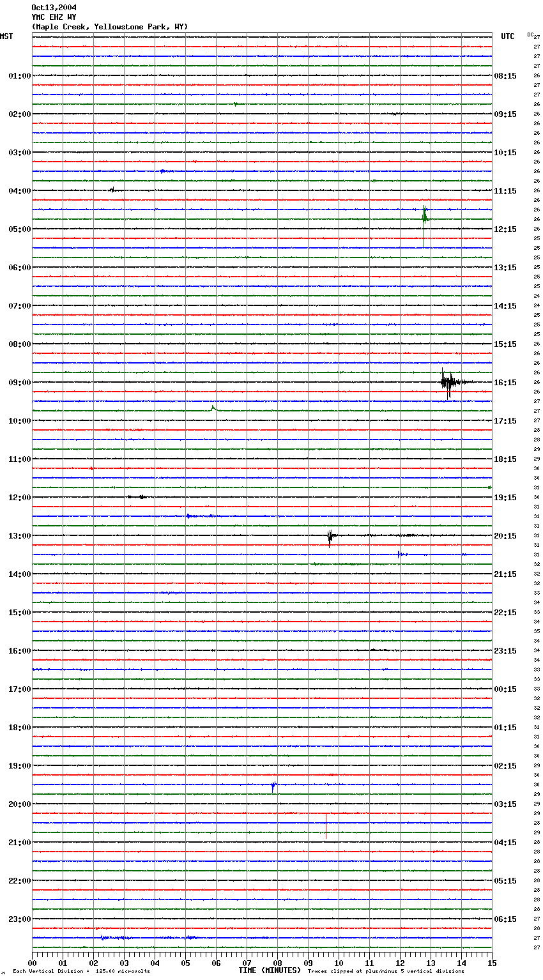Screen dimensions: 543x980
Task: Click minute tick label '12' on bottom axis
Action: pyautogui.click(x=400, y=963)
